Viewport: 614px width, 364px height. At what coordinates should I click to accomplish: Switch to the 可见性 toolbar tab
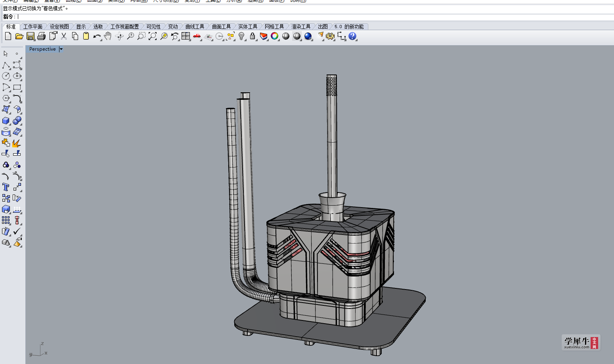pyautogui.click(x=153, y=27)
